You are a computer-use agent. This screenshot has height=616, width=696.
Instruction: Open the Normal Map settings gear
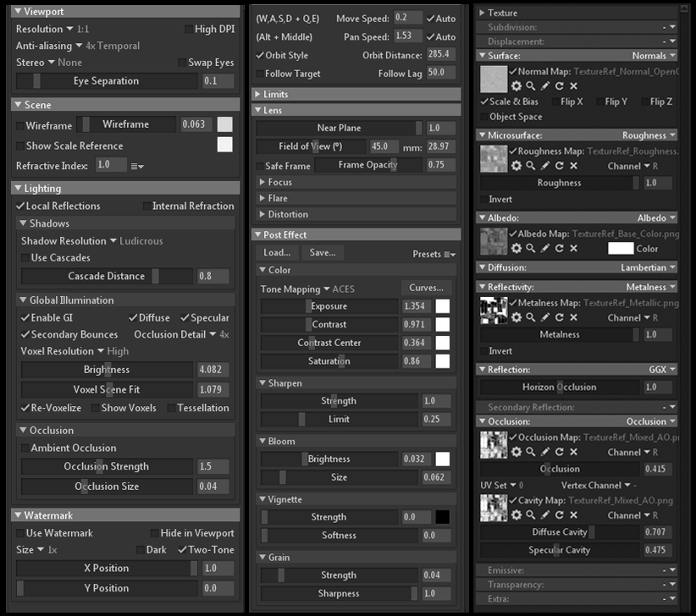point(516,86)
